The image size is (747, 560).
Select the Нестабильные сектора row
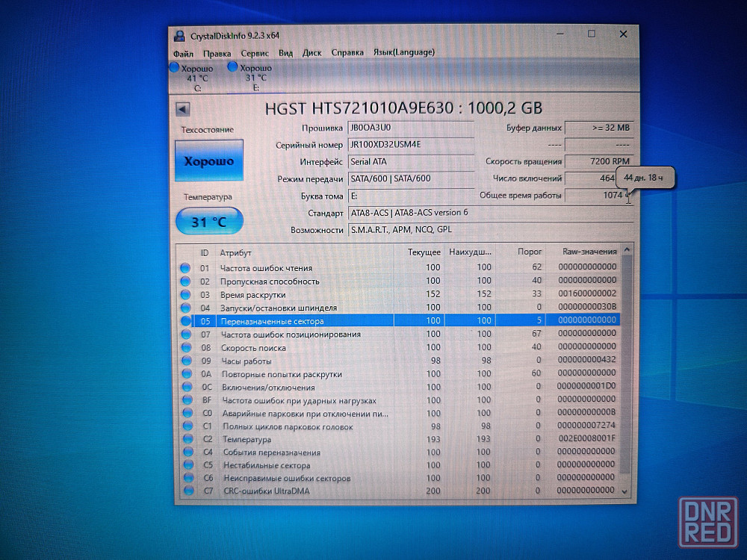pos(399,464)
